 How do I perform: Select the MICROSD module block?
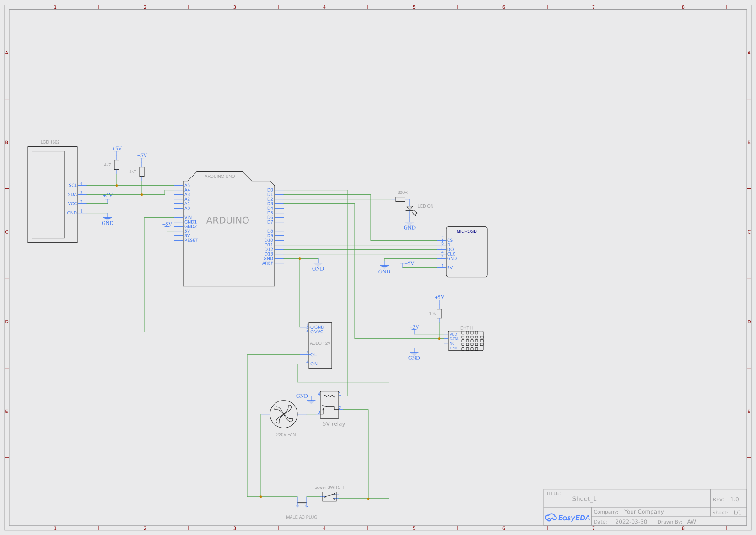pyautogui.click(x=467, y=251)
